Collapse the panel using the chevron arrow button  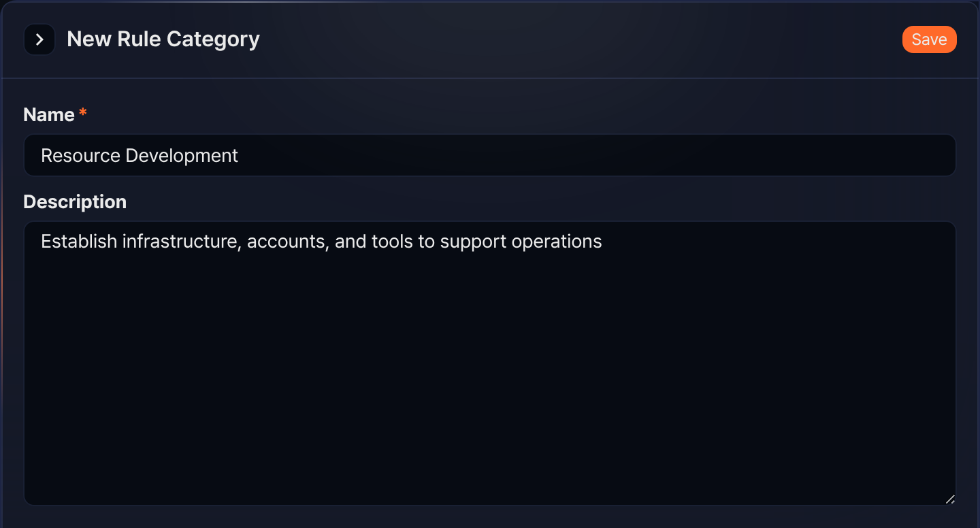pyautogui.click(x=39, y=39)
